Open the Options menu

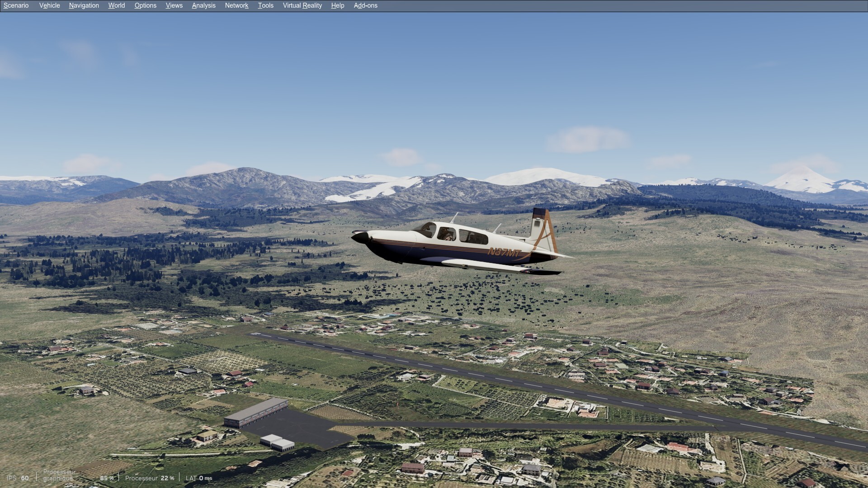point(145,5)
